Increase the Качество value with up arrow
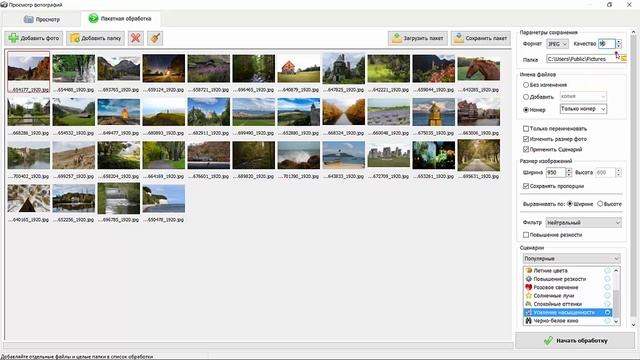 619,41
